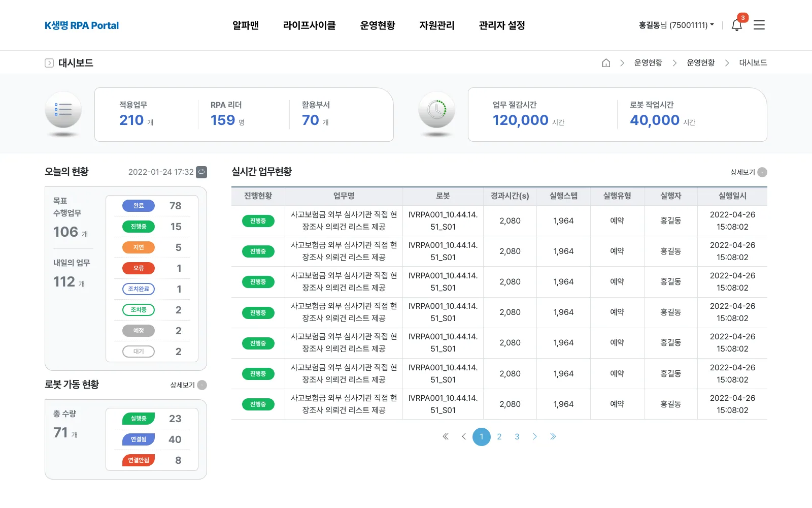This screenshot has height=508, width=812.
Task: Click the 실행유형 column header
Action: coord(617,196)
